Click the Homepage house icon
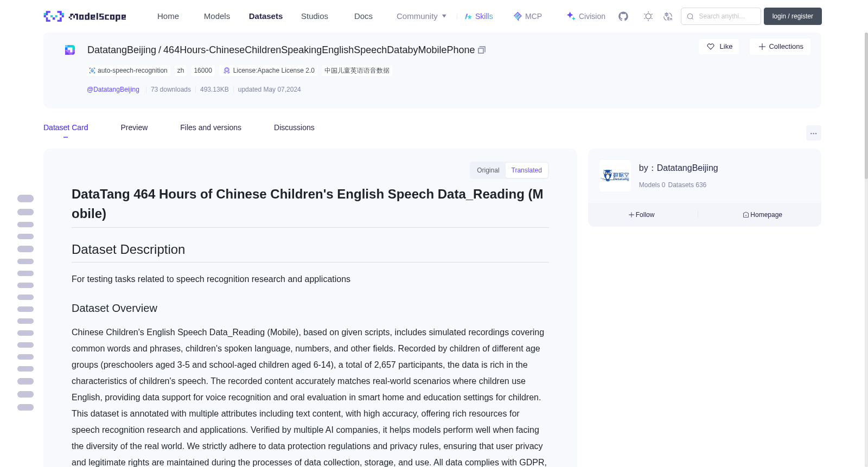This screenshot has height=467, width=868. pos(746,215)
